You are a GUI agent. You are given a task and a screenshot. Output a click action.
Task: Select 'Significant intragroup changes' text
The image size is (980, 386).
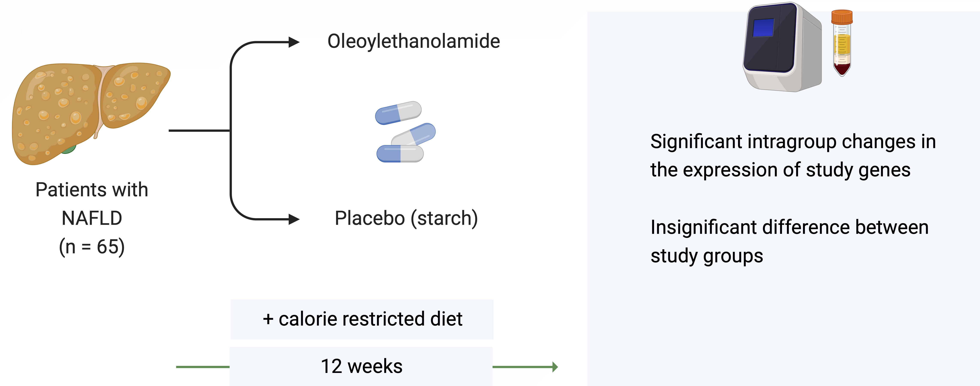(x=792, y=142)
